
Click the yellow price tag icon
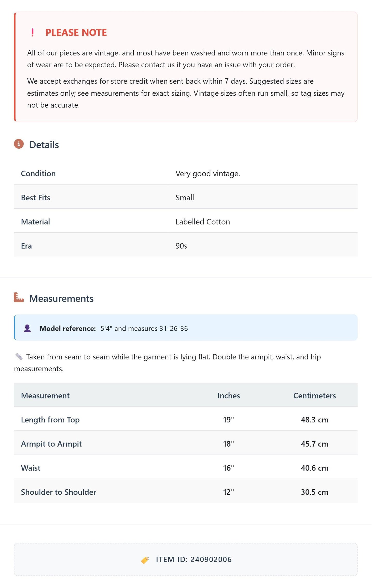[145, 560]
